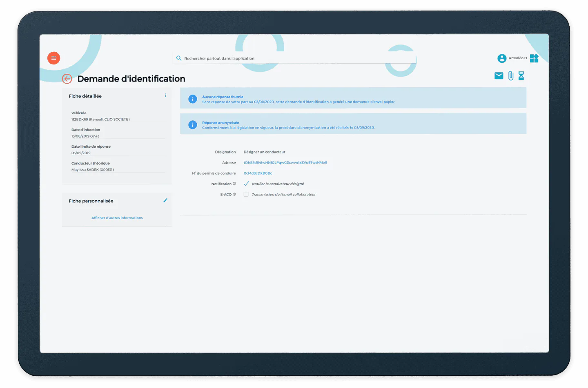Click the Réponse anonymisée info banner
The height and width of the screenshot is (388, 588).
pyautogui.click(x=353, y=124)
